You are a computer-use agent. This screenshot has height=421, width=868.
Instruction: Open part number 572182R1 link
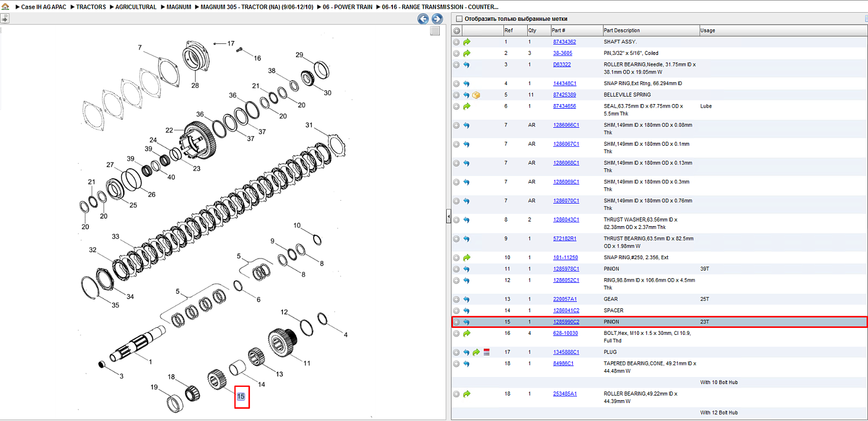pos(565,239)
